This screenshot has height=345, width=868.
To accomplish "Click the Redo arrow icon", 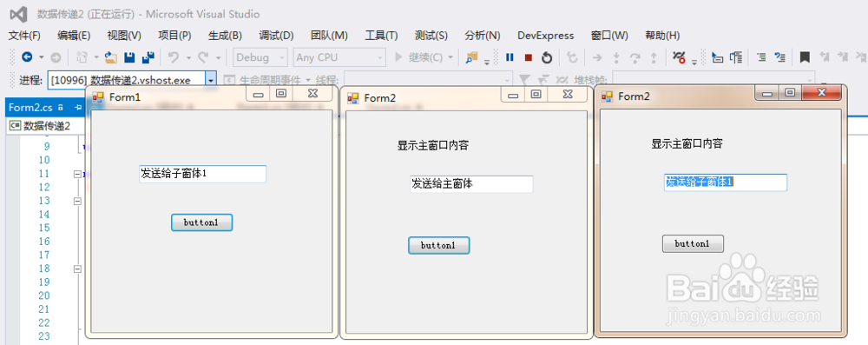I will pos(203,57).
